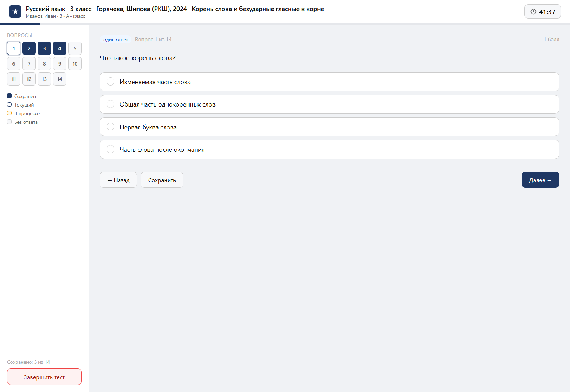Click the 'ВОПРОСЫ' sidebar heading
This screenshot has height=392, width=570.
(x=20, y=35)
